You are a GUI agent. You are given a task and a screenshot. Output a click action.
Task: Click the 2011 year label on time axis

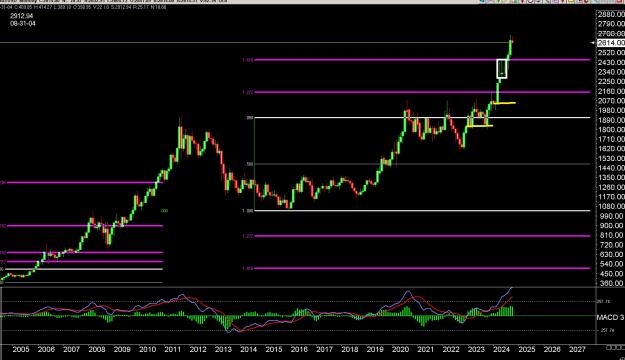(x=173, y=349)
